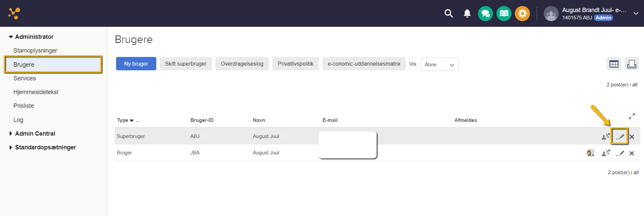Click the face portrait icon in JBA row
644x216 pixels.
590,153
